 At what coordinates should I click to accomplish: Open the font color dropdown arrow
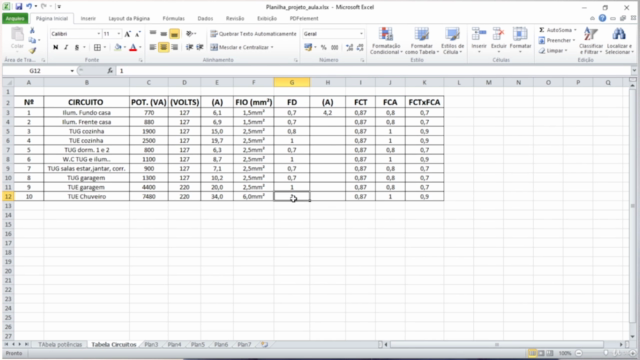[x=140, y=47]
